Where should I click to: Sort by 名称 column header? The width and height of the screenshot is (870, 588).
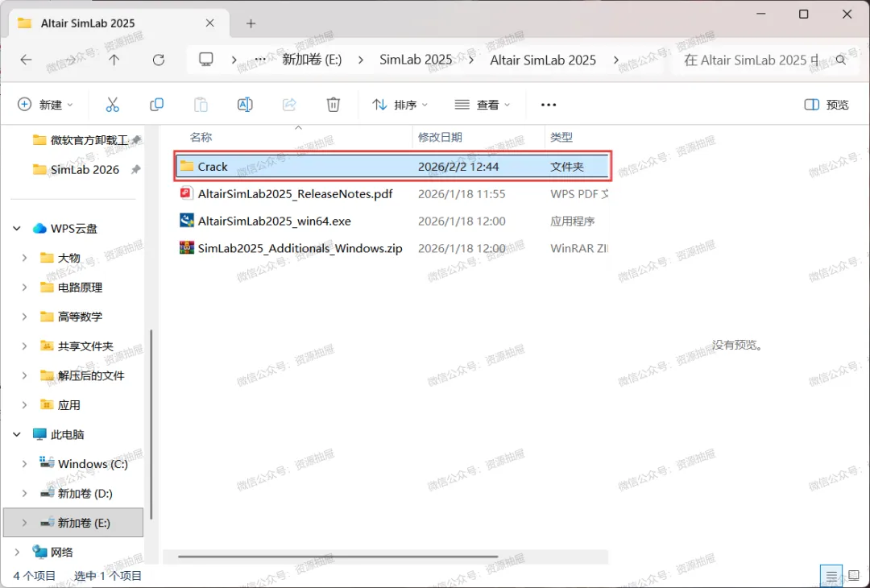(x=201, y=137)
